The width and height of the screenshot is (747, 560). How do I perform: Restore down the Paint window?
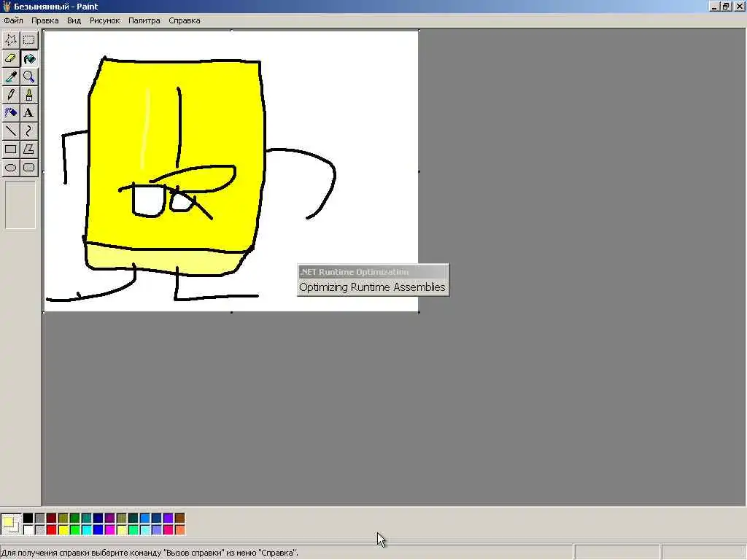[725, 7]
